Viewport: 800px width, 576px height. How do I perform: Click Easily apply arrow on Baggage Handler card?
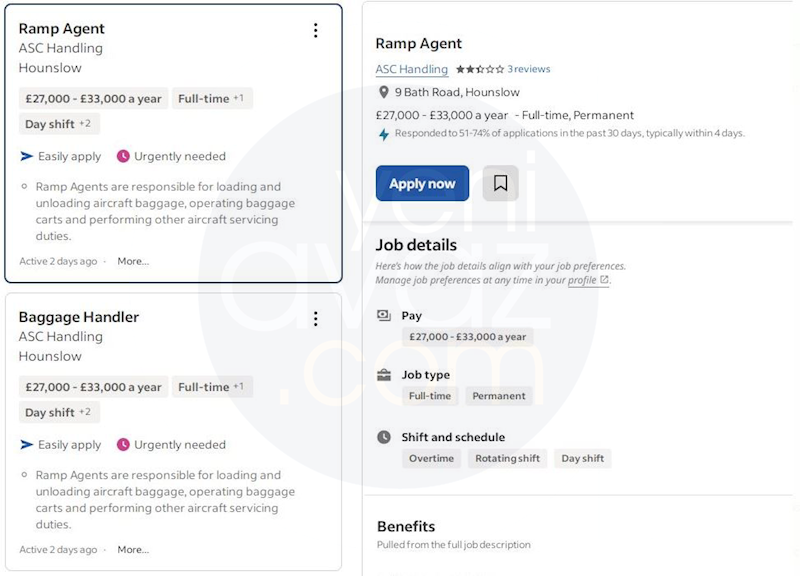click(x=27, y=444)
